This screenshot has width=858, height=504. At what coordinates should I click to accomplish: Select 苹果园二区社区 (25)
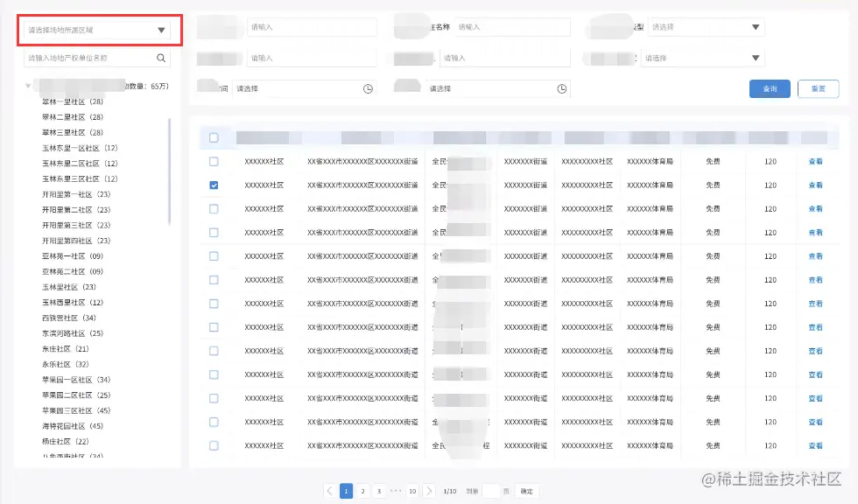tap(76, 395)
